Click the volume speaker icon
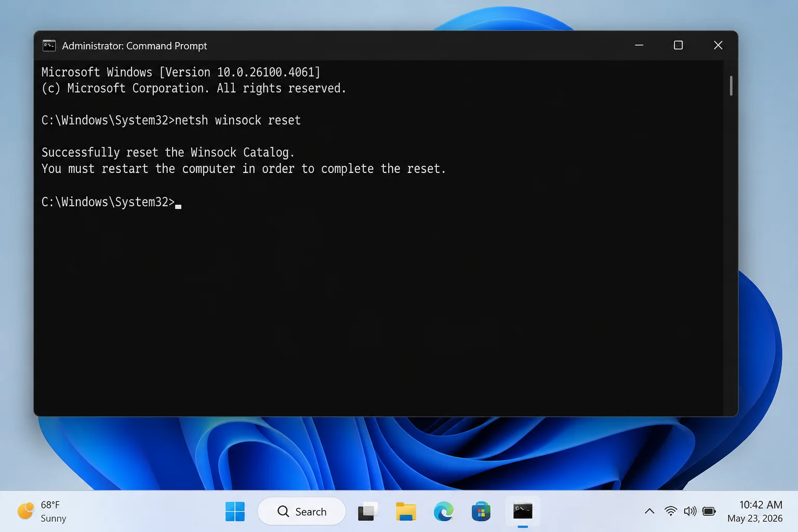The height and width of the screenshot is (532, 798). click(690, 511)
